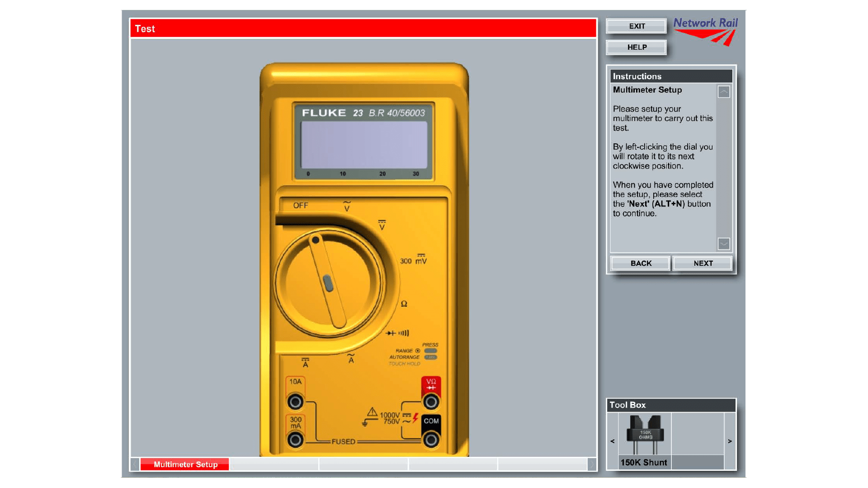Go to the NEXT step

[703, 263]
